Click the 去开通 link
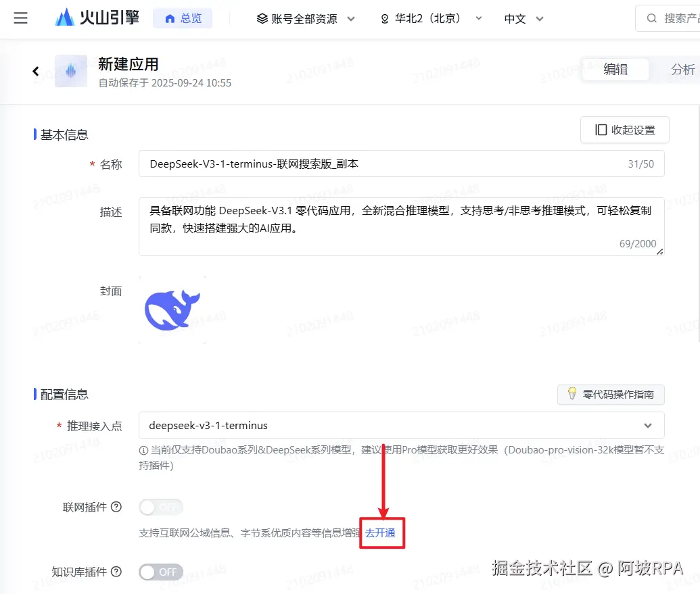Screen dimensions: 700x594 click(380, 533)
